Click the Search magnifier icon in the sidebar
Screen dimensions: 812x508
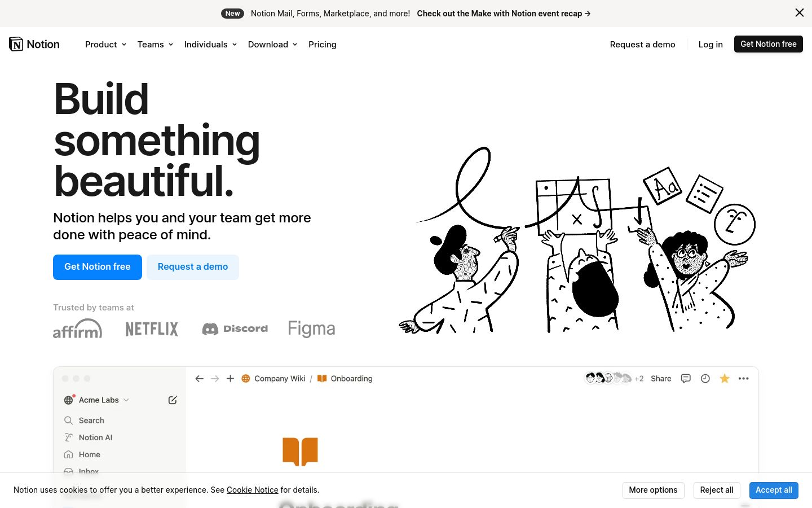point(69,421)
